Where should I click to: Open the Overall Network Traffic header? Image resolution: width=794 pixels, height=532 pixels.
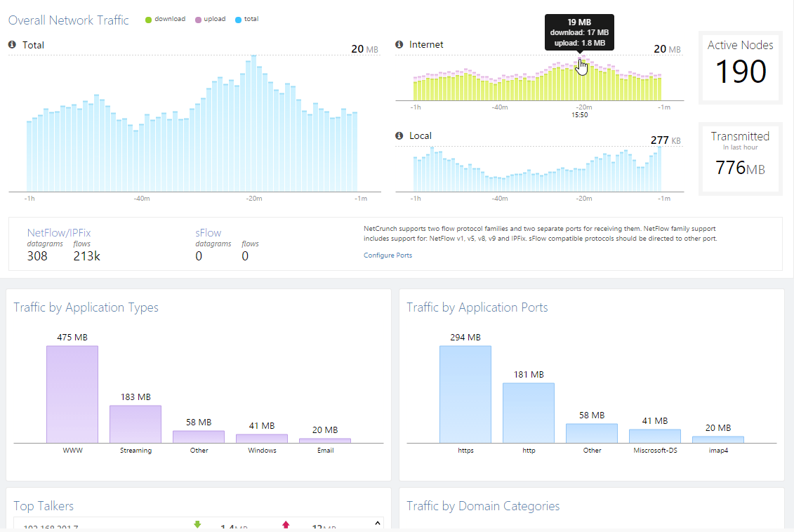pos(68,20)
